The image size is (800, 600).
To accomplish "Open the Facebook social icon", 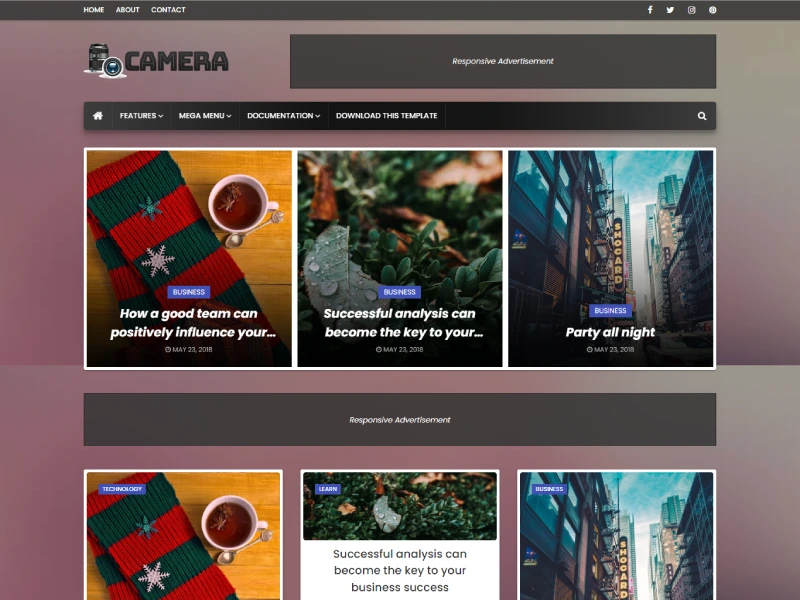I will tap(650, 10).
